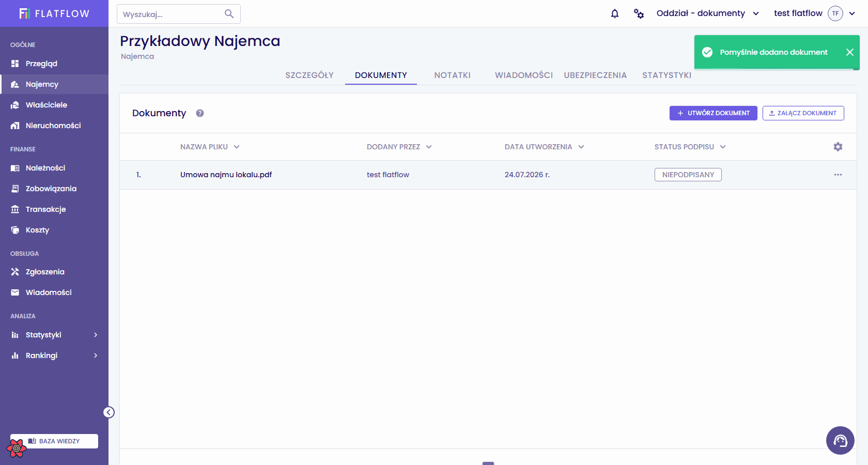868x465 pixels.
Task: Click the TF user avatar
Action: click(x=835, y=13)
